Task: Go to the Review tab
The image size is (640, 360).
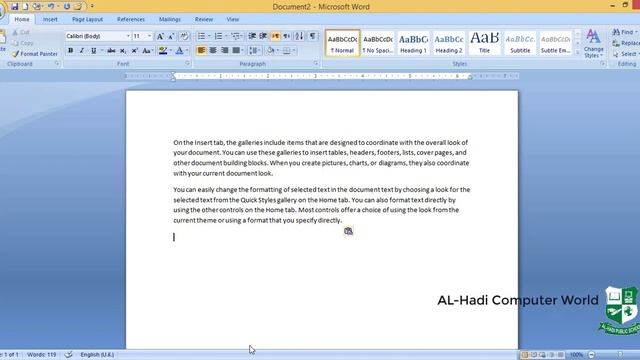Action: coord(204,19)
